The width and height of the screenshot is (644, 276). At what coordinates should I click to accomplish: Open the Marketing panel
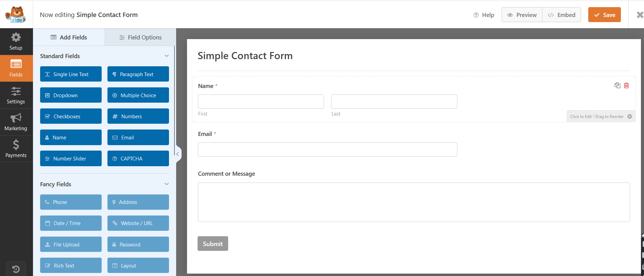(x=16, y=122)
